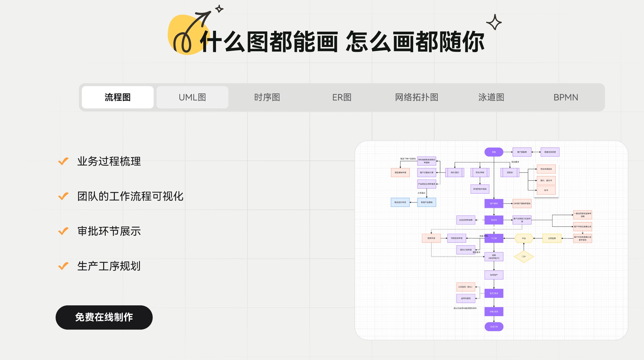Open the flowchart preview thumbnail
Screen dimensions: 644x360
click(491, 240)
